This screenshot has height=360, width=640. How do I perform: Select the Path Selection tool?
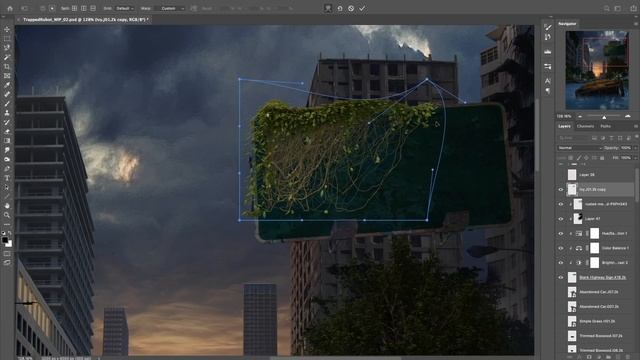pyautogui.click(x=7, y=187)
